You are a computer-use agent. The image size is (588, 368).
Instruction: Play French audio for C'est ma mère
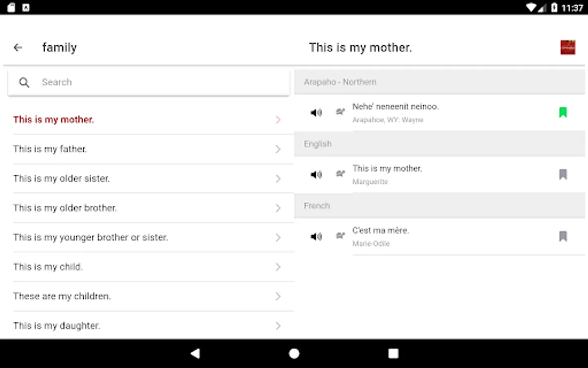316,236
